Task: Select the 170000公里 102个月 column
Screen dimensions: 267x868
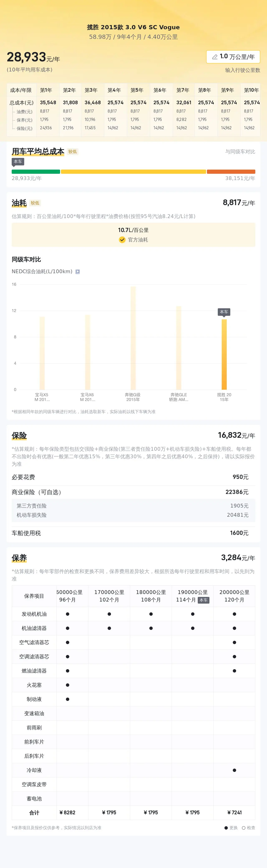Action: (109, 596)
